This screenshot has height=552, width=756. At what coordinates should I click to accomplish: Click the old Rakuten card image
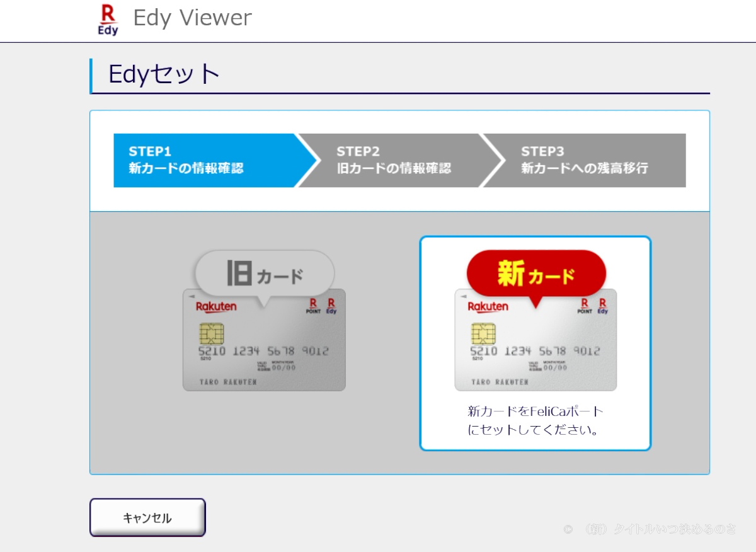coord(264,340)
